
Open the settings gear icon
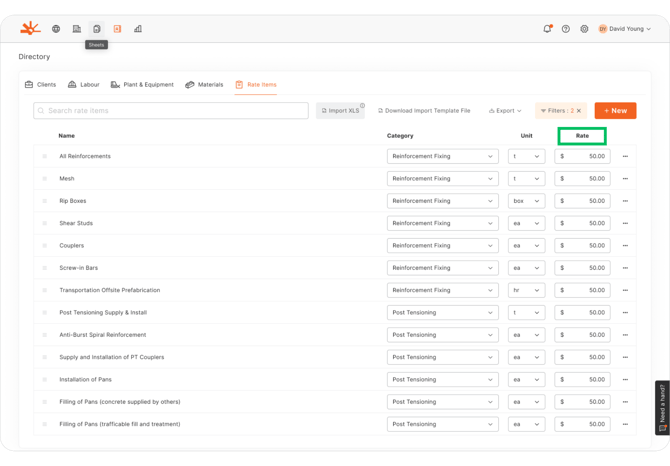[584, 29]
